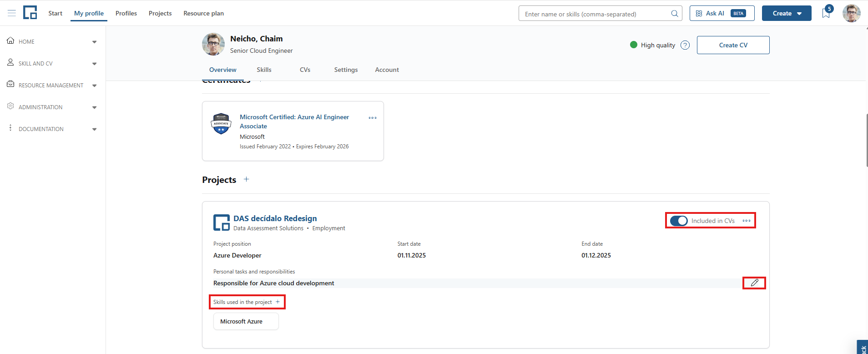The height and width of the screenshot is (354, 868).
Task: Toggle the Included in CVs switch
Action: click(679, 221)
